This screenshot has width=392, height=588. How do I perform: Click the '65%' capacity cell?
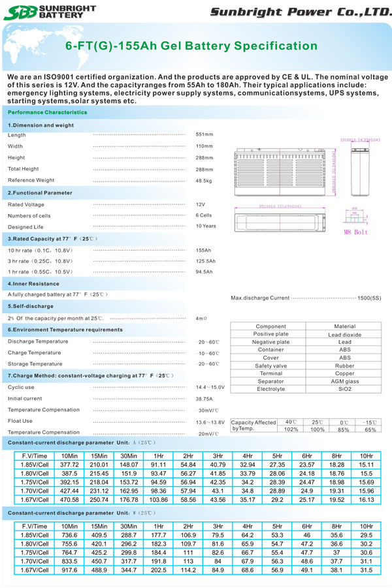370,429
